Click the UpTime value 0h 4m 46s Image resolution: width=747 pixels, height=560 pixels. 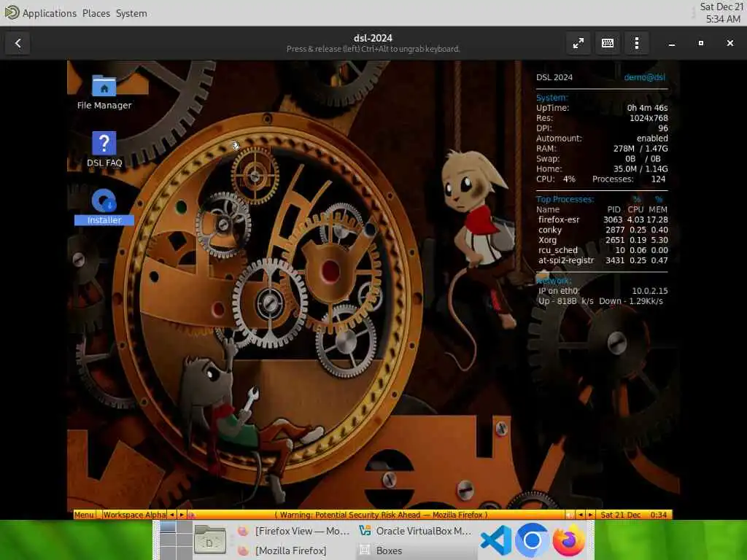click(647, 108)
